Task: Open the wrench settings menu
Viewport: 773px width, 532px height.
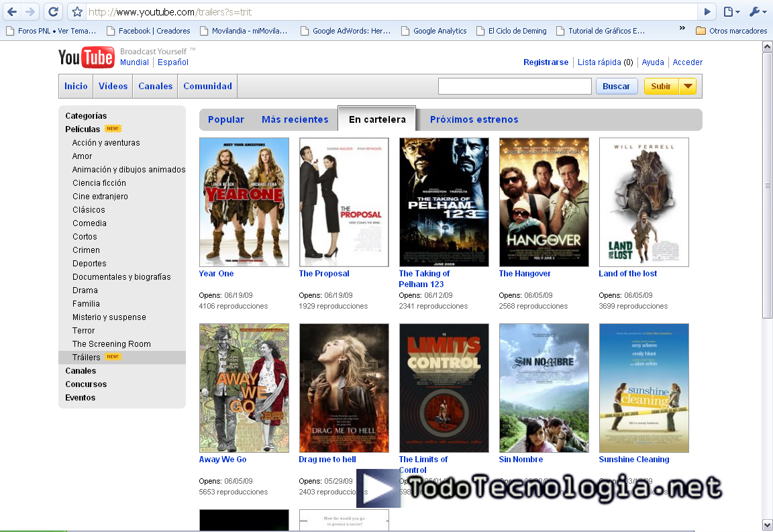Action: (758, 12)
